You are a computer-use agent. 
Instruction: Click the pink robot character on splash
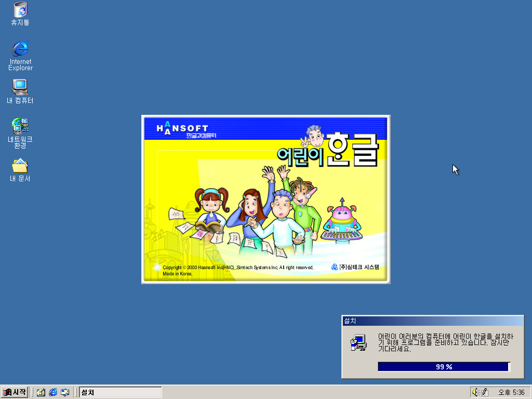point(341,221)
